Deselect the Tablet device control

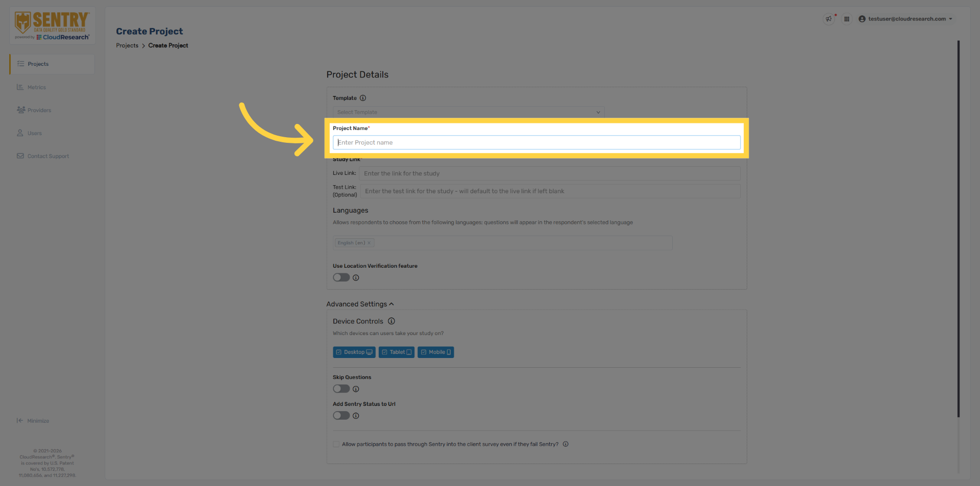coord(396,352)
